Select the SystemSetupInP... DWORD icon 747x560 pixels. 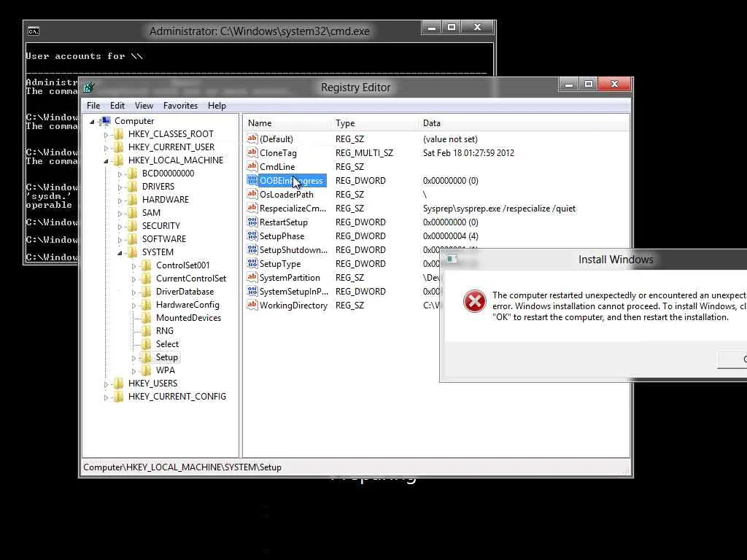pyautogui.click(x=252, y=291)
